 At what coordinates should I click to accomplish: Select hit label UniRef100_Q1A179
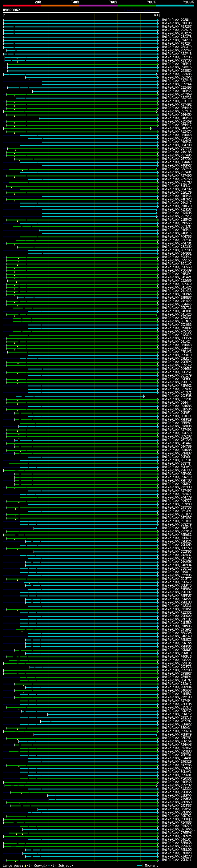click(177, 192)
